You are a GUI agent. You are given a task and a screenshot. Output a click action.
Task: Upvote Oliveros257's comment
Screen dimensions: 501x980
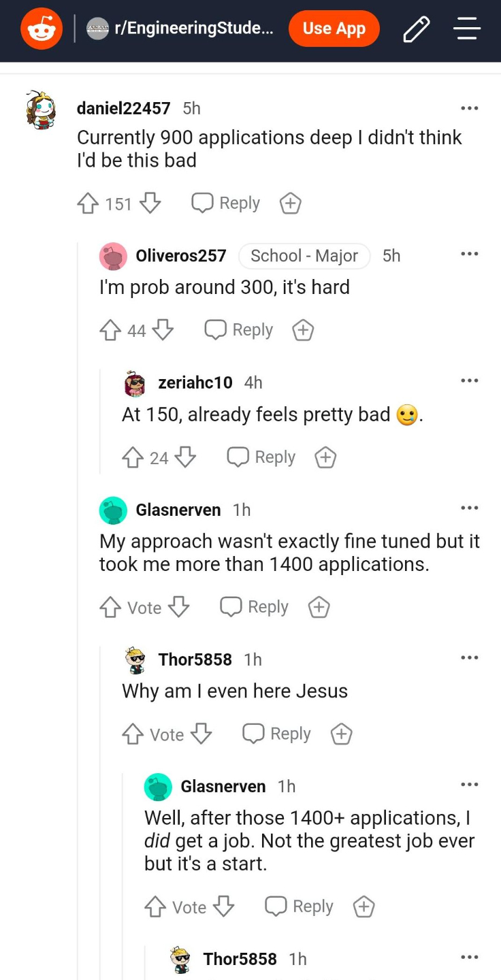(x=110, y=330)
